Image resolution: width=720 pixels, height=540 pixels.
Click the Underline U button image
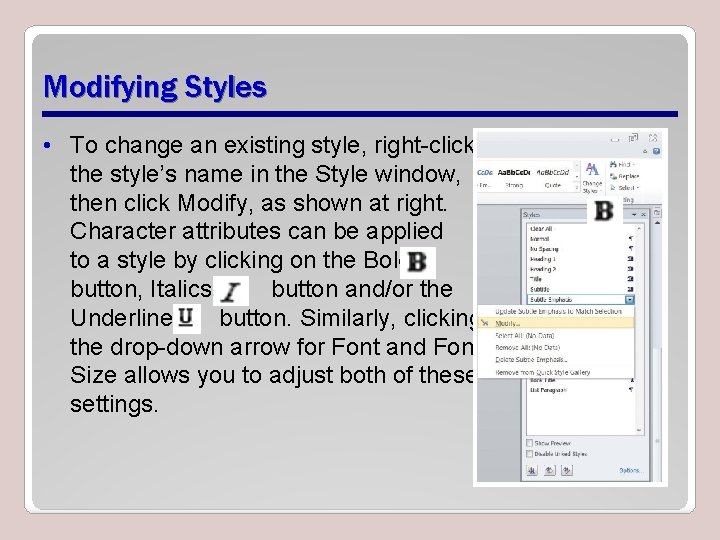point(186,318)
